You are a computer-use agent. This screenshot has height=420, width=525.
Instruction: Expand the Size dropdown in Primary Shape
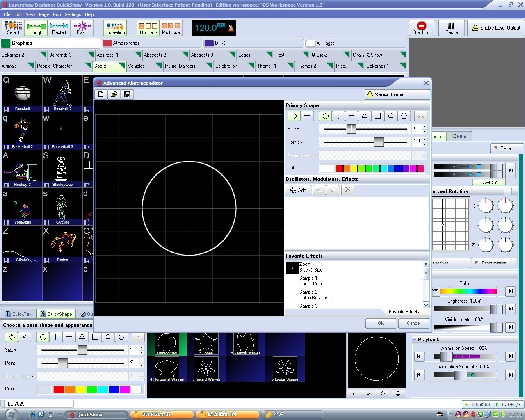pyautogui.click(x=293, y=129)
